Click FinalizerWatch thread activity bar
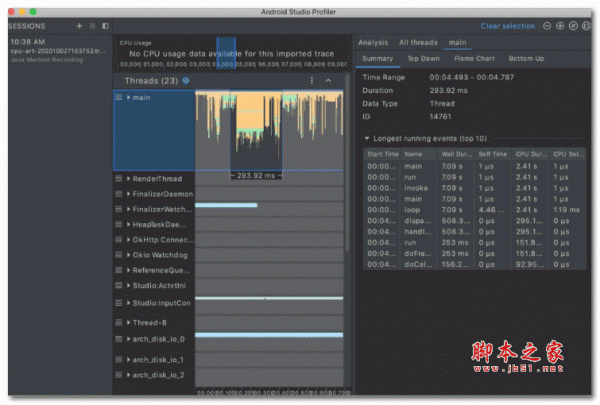600x405 pixels. tap(226, 205)
